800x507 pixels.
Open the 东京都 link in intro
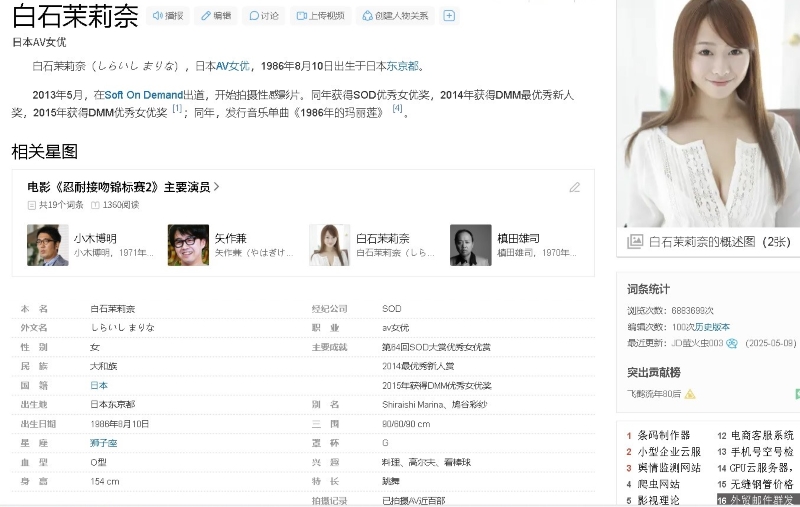point(402,67)
